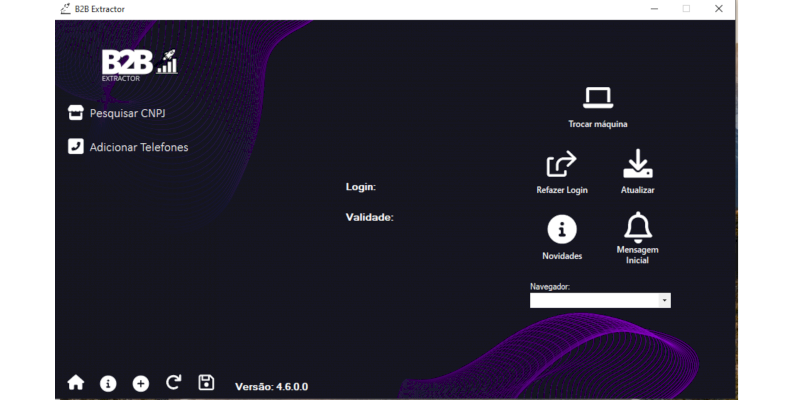The image size is (800, 400).
Task: Expand the Navegador dropdown arrow
Action: click(664, 301)
